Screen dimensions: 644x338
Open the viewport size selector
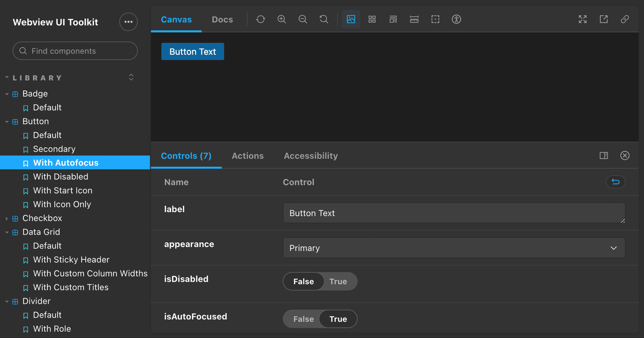(x=393, y=19)
